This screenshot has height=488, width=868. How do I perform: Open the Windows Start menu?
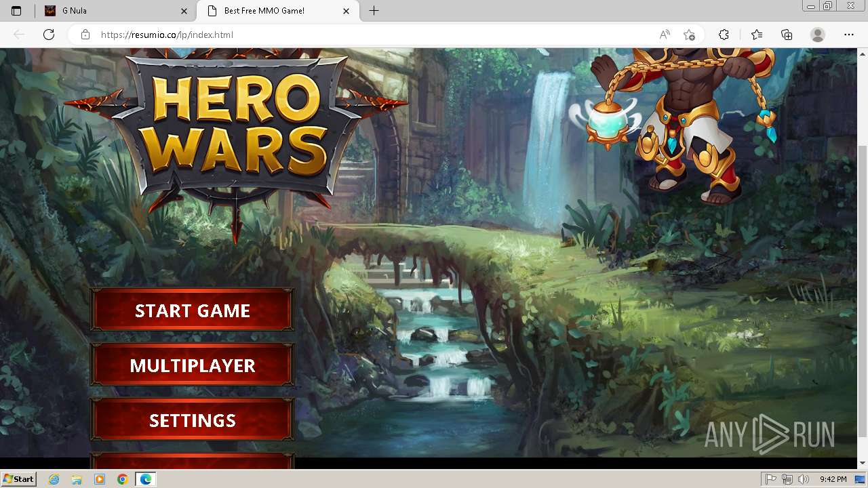[18, 479]
